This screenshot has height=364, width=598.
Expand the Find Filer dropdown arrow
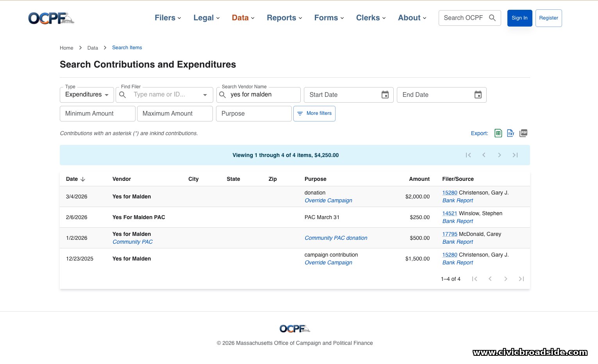point(205,95)
